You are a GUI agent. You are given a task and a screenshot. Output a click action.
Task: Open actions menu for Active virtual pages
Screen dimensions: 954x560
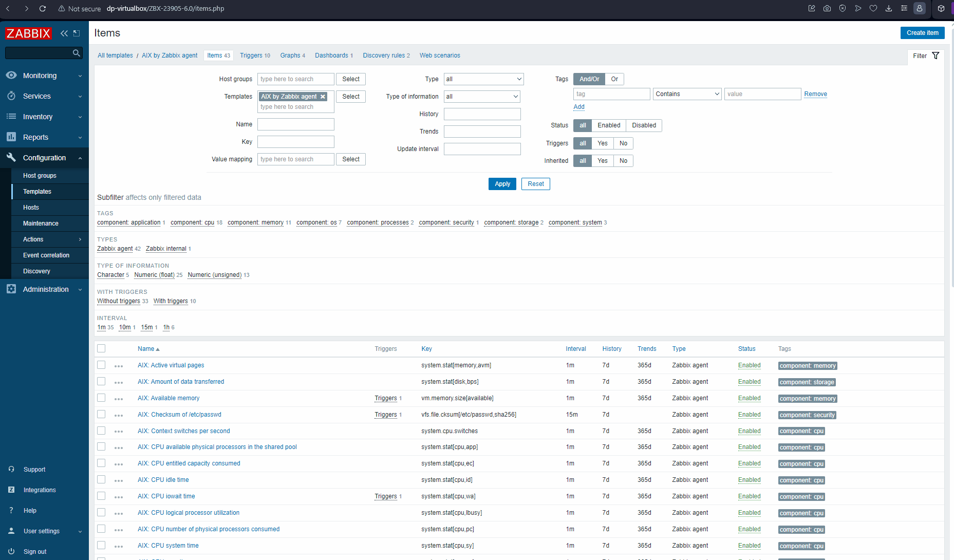click(x=119, y=366)
